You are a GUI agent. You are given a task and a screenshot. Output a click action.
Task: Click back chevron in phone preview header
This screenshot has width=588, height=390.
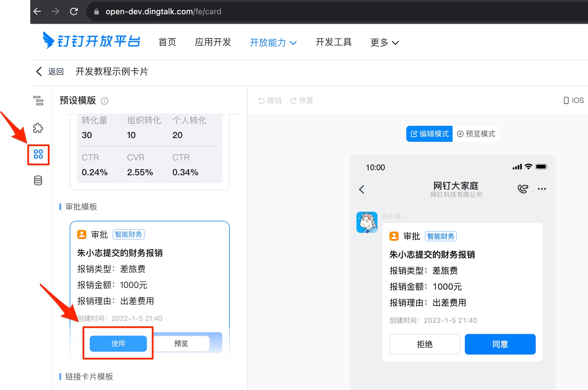click(x=362, y=189)
